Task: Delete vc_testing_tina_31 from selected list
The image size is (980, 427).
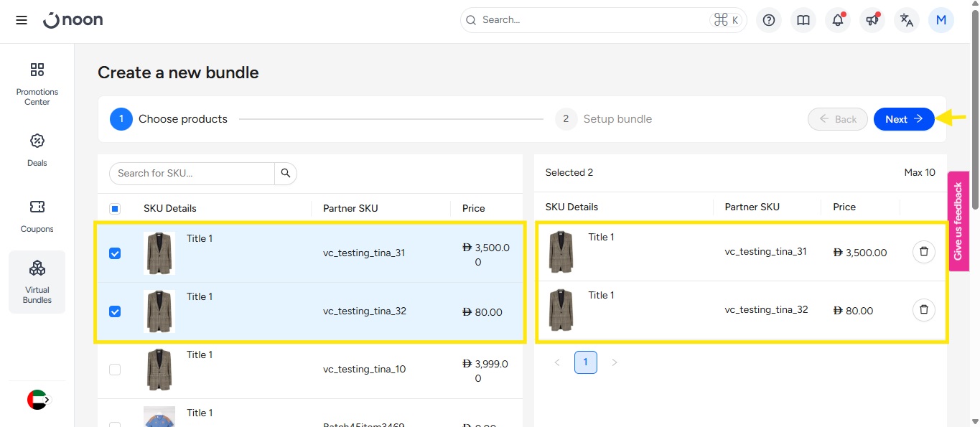Action: point(924,252)
